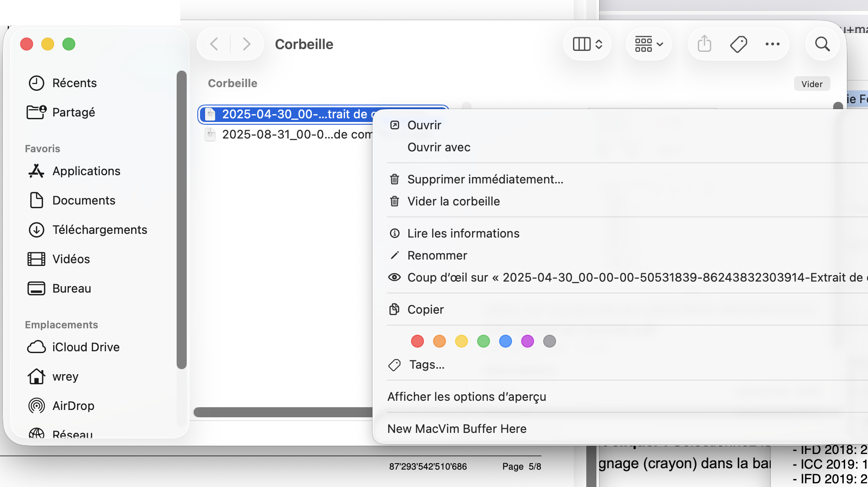This screenshot has width=868, height=487.
Task: Open the more actions ellipsis menu
Action: [773, 44]
